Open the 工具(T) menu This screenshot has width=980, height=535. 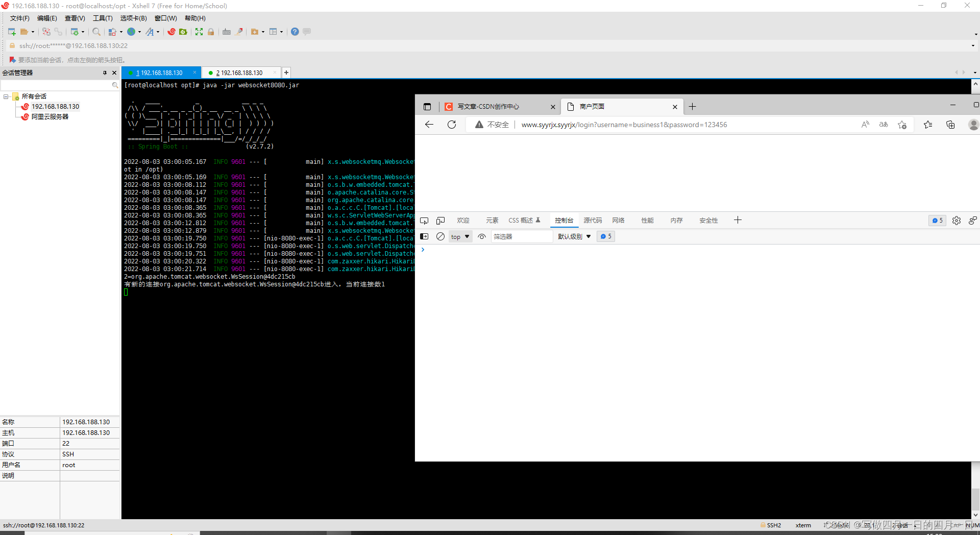tap(102, 18)
